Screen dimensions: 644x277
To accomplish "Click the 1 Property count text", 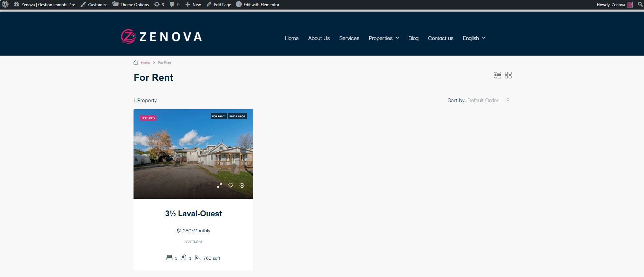I will point(145,100).
